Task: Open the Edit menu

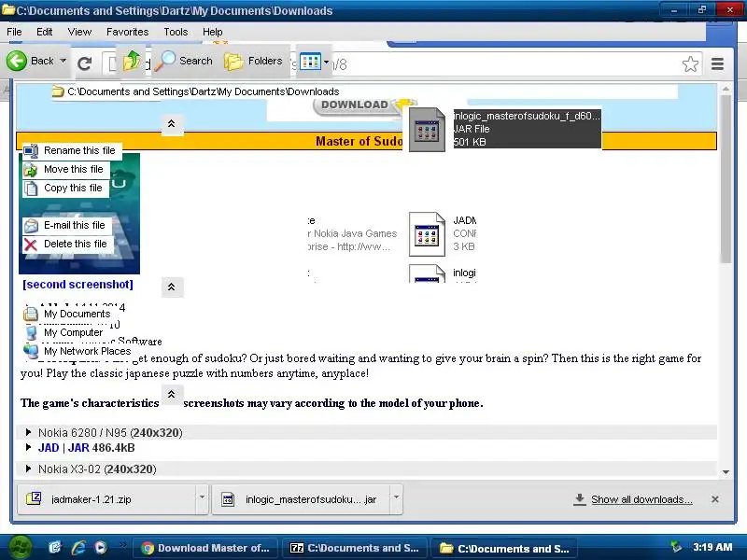Action: [44, 32]
